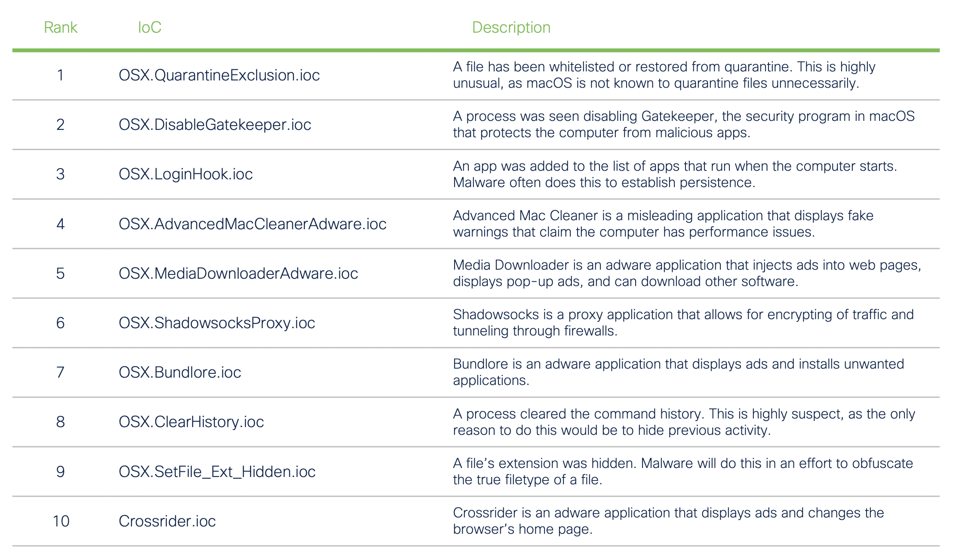Screen dimensions: 953x560
Task: Click the Crossrider description text
Action: pos(668,521)
